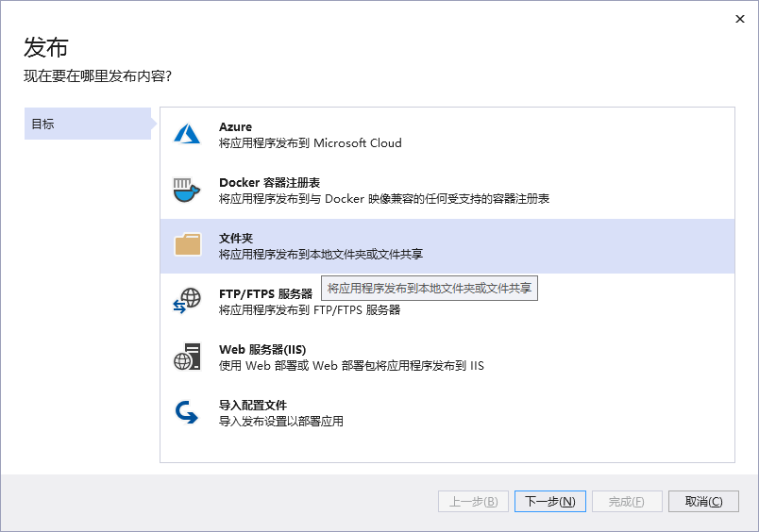
Task: Click the 完成(F) button
Action: 627,501
